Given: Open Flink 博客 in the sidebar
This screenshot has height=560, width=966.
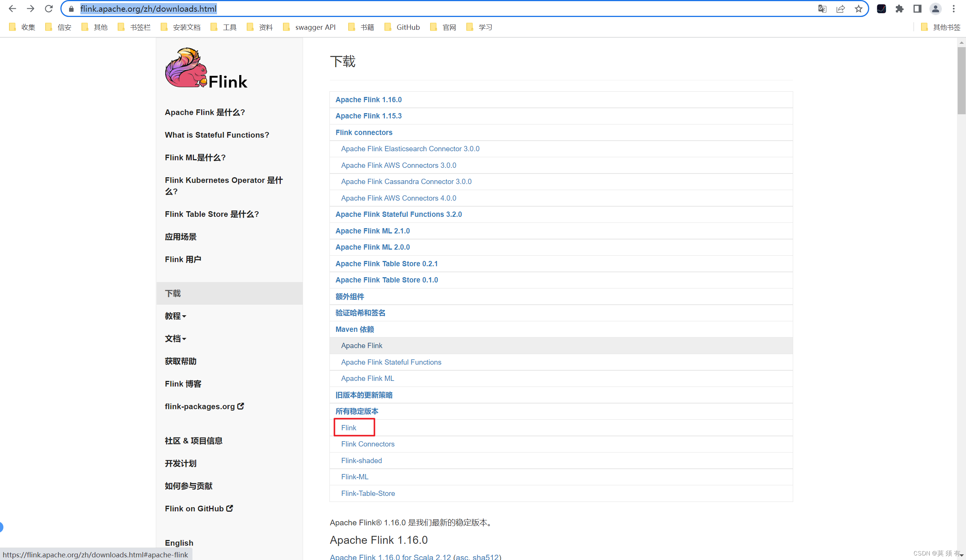Looking at the screenshot, I should coord(183,384).
